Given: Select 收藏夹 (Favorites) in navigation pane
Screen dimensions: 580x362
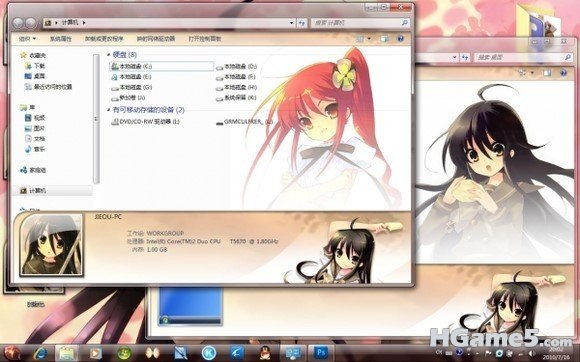Looking at the screenshot, I should point(33,55).
